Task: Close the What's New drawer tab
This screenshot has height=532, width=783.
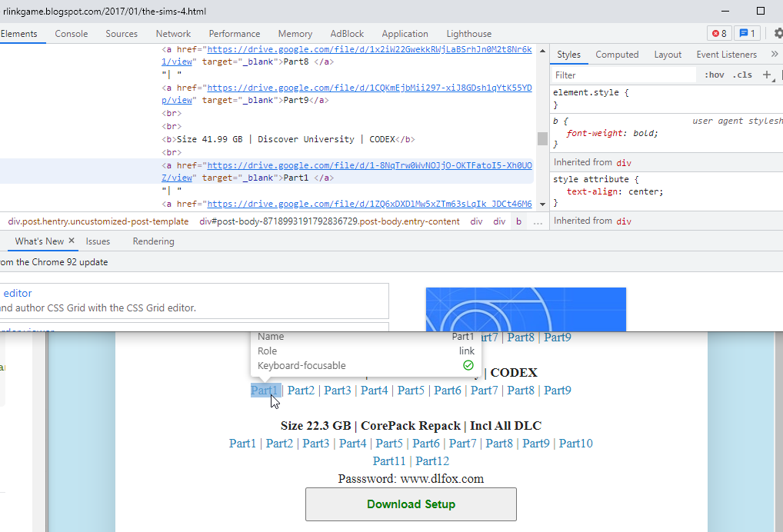Action: tap(71, 241)
